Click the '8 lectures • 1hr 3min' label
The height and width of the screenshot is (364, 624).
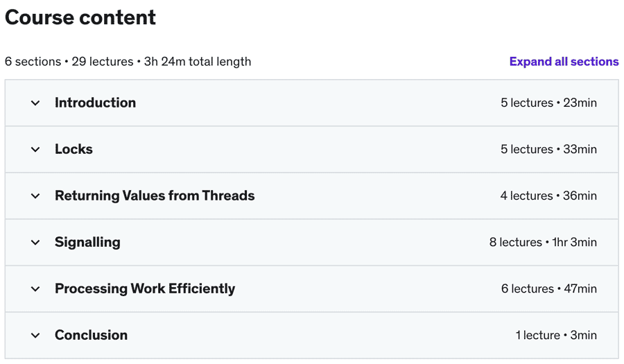coord(543,242)
